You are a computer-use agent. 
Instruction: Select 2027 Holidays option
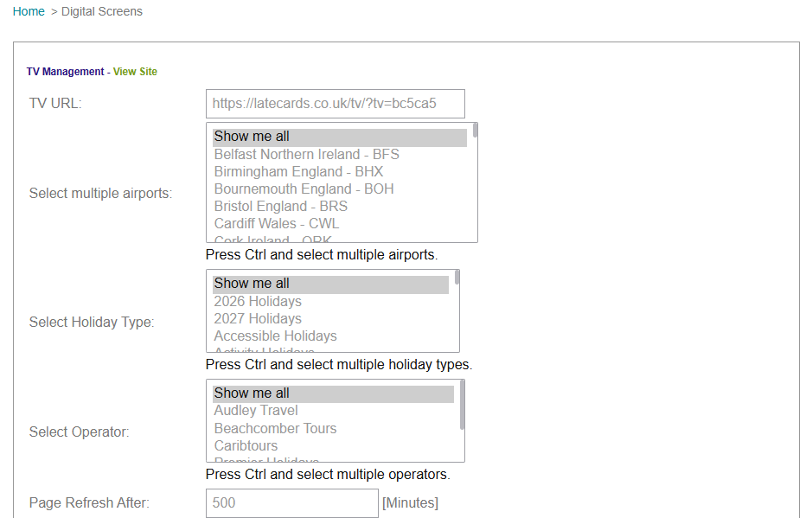(x=258, y=319)
